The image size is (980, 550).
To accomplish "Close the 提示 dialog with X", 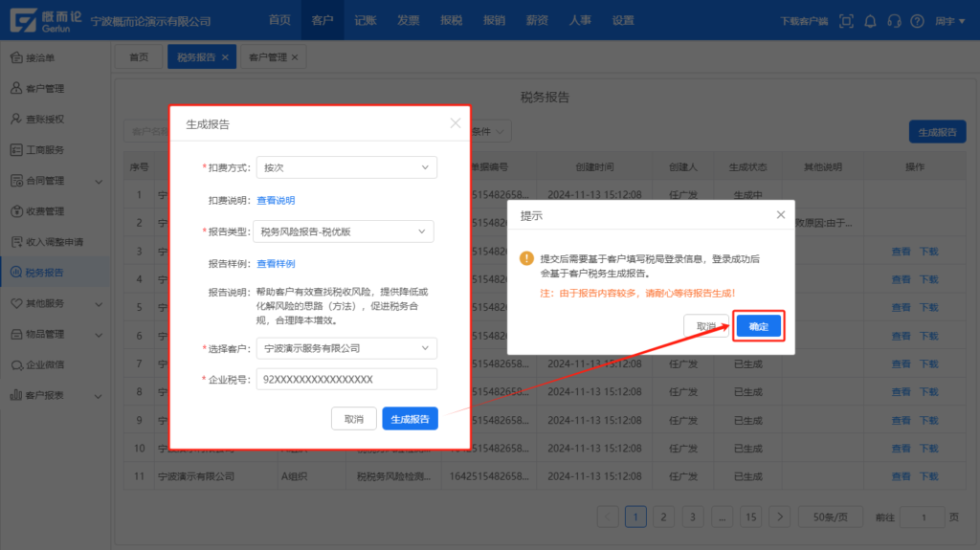I will (x=781, y=214).
